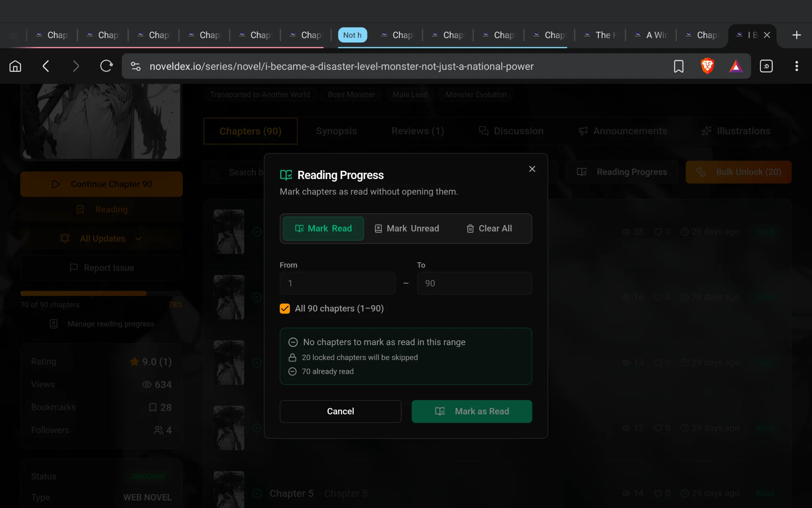Screen dimensions: 812x508
Task: Click the '20 locked chapters will be skipped' text
Action: coord(360,358)
